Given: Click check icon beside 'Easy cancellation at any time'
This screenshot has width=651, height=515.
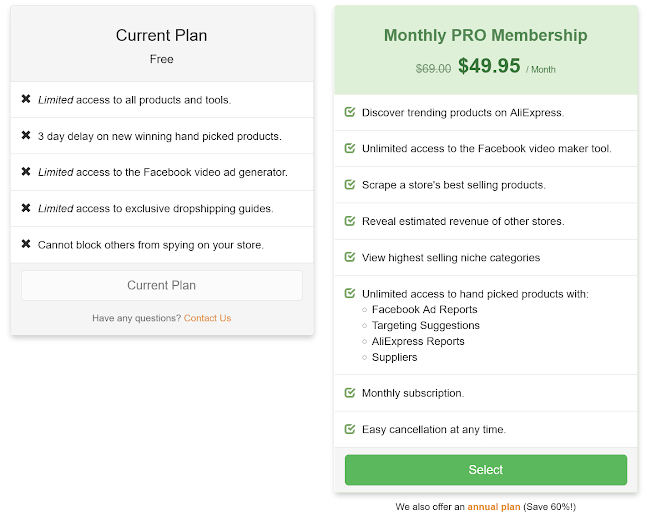Looking at the screenshot, I should (350, 429).
